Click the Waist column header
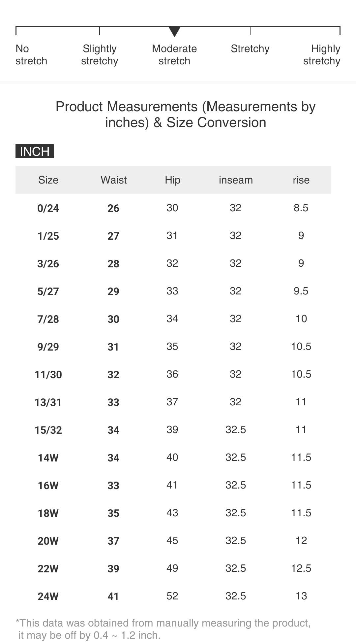Viewport: 356px width, 644px height. click(x=113, y=180)
